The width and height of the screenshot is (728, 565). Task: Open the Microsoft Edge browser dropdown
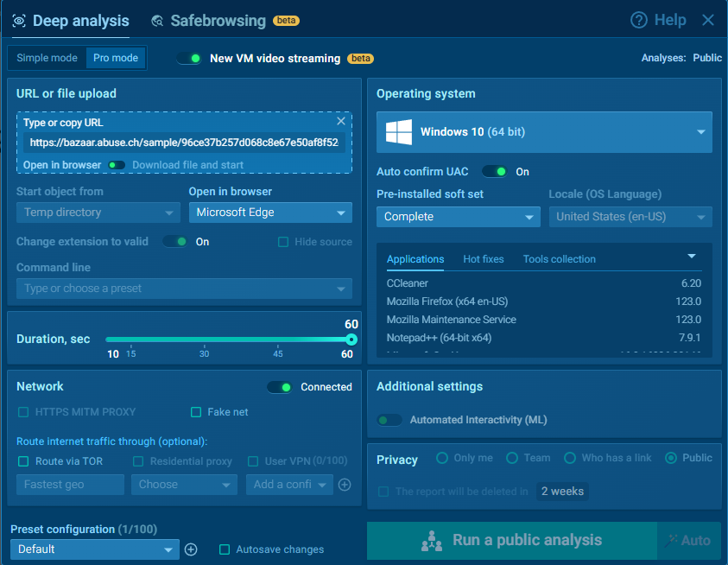coord(270,213)
